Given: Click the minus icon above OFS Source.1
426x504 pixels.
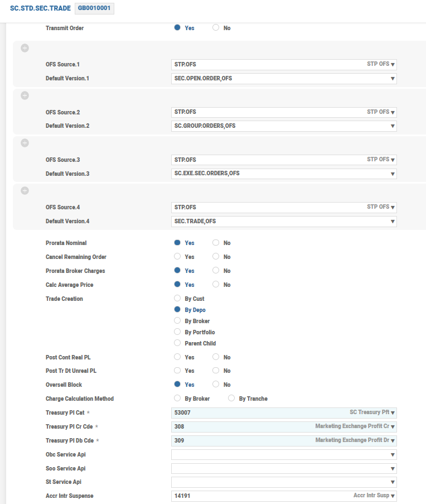Looking at the screenshot, I should (x=25, y=48).
